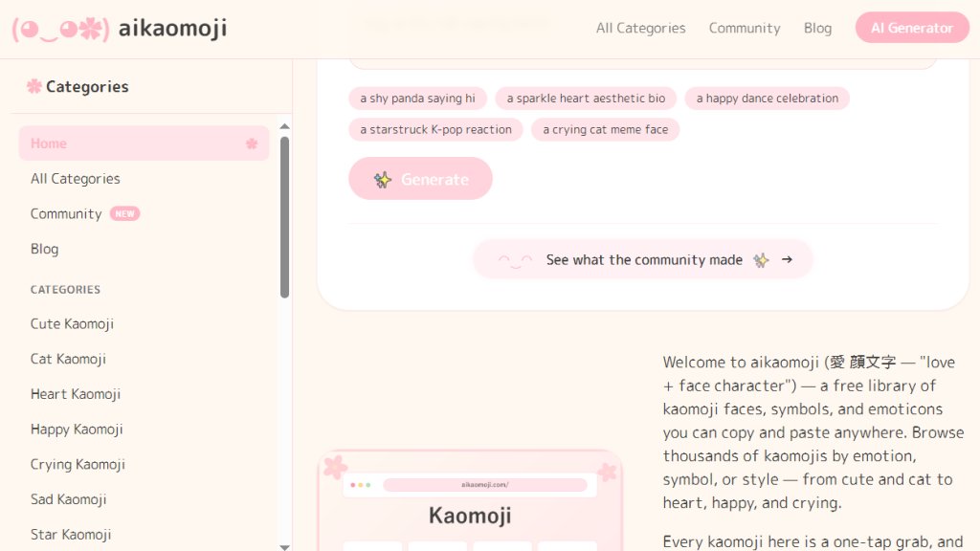Click the sidebar scroll down arrow

pos(285,546)
